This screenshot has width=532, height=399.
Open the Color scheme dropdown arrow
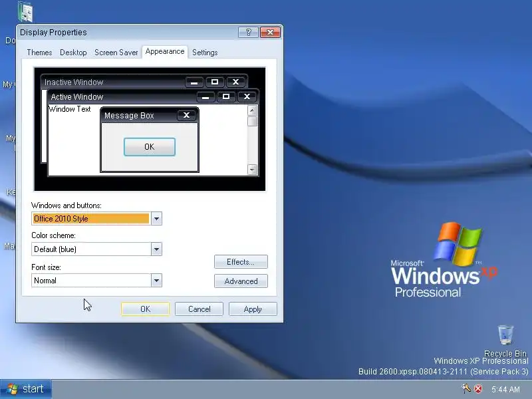coord(156,249)
